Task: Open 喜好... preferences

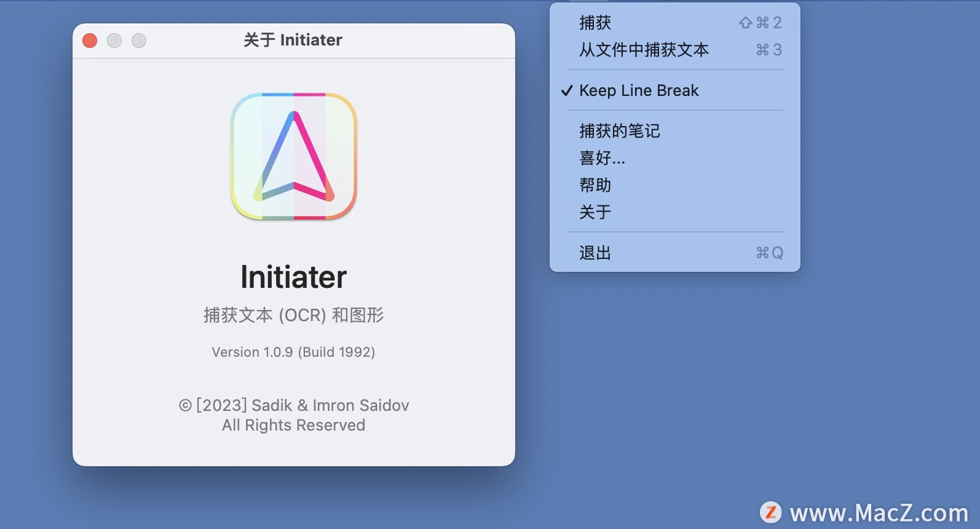Action: click(x=674, y=158)
